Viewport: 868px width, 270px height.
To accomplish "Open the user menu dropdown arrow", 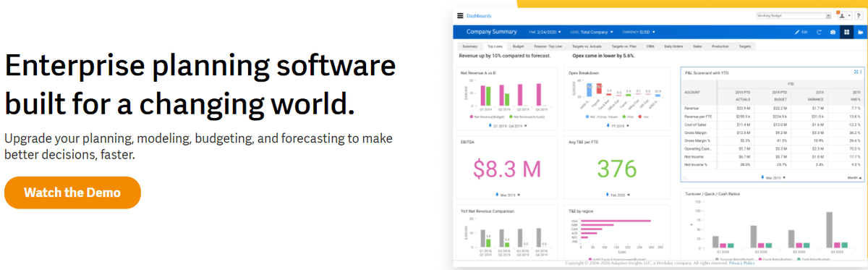I will pos(848,15).
